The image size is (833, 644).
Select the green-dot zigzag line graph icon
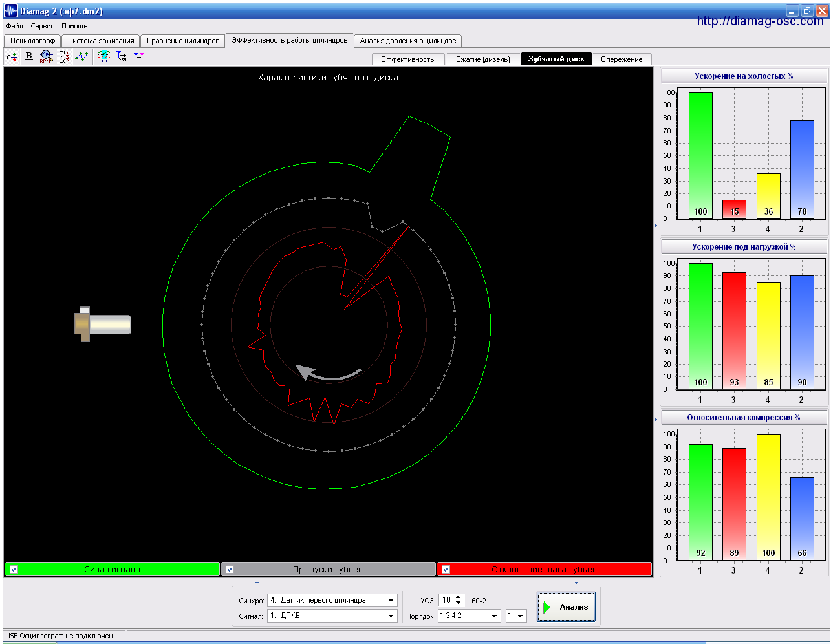coord(81,57)
